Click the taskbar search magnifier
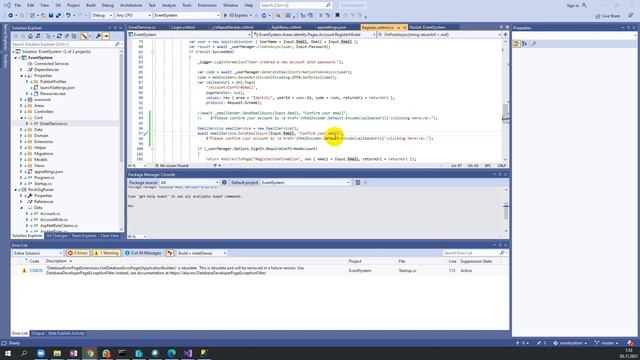This screenshot has height=360, width=640. 24,353
